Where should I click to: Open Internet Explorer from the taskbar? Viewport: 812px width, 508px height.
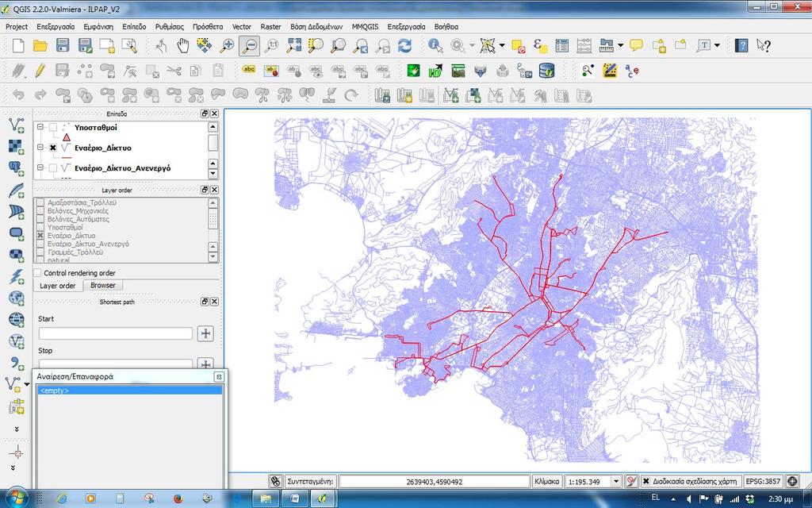coord(62,498)
